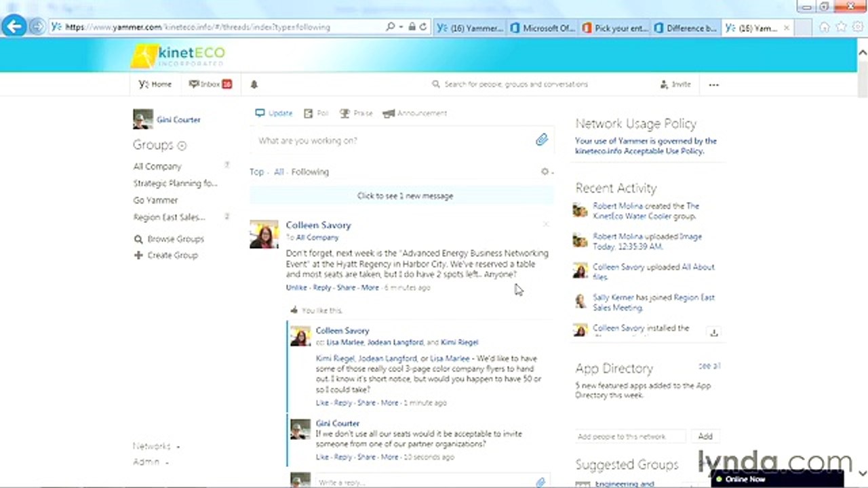Add a group with the Groups plus icon
868x488 pixels.
coord(182,146)
